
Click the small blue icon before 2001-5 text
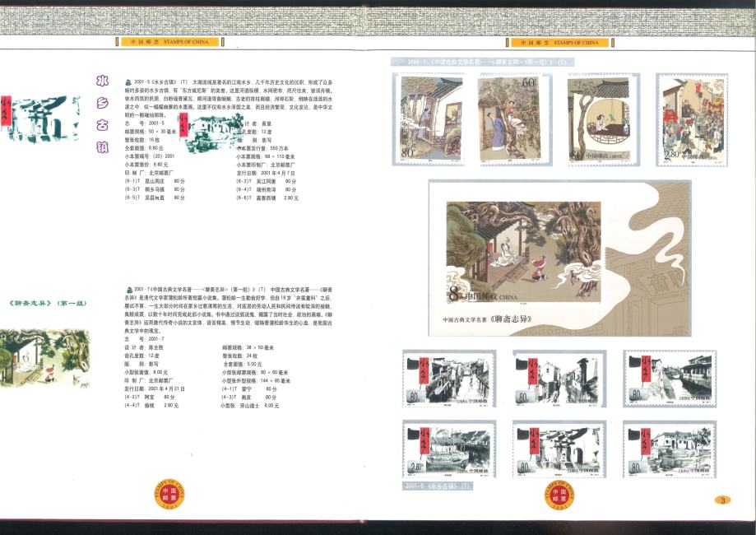coord(128,83)
